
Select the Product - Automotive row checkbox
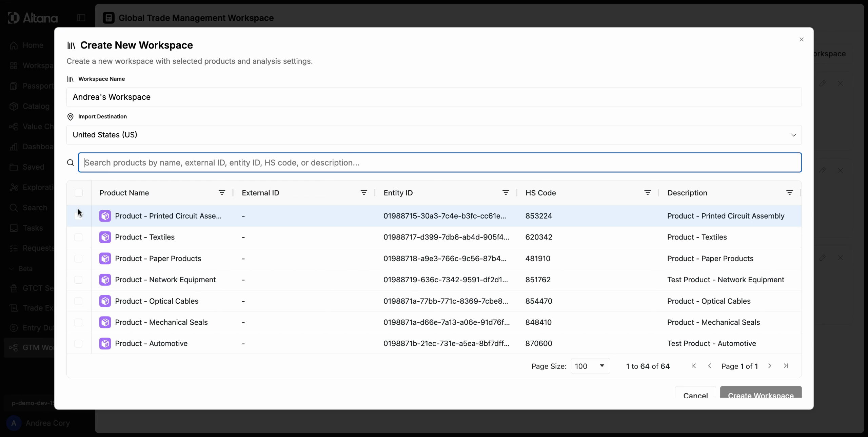tap(78, 343)
